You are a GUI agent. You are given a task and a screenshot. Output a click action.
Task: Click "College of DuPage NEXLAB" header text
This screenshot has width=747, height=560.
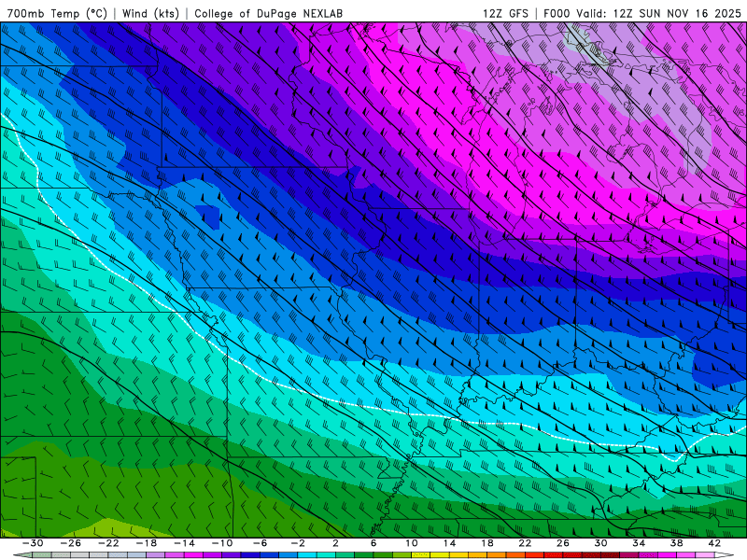[268, 13]
